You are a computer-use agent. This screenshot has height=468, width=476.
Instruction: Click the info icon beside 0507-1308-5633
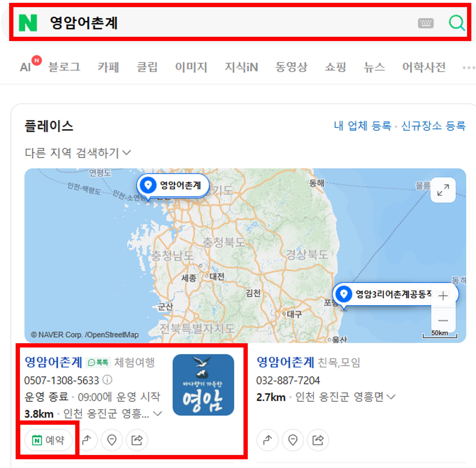[x=108, y=380]
